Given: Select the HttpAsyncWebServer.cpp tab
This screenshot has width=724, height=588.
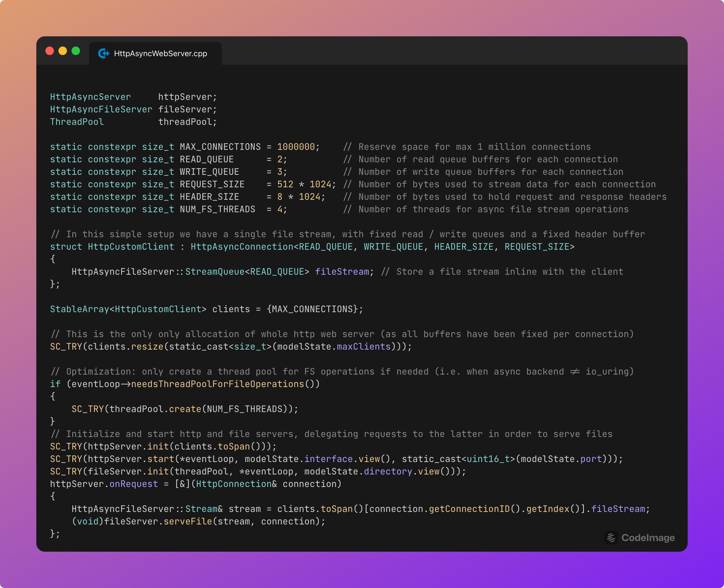Looking at the screenshot, I should pos(160,54).
